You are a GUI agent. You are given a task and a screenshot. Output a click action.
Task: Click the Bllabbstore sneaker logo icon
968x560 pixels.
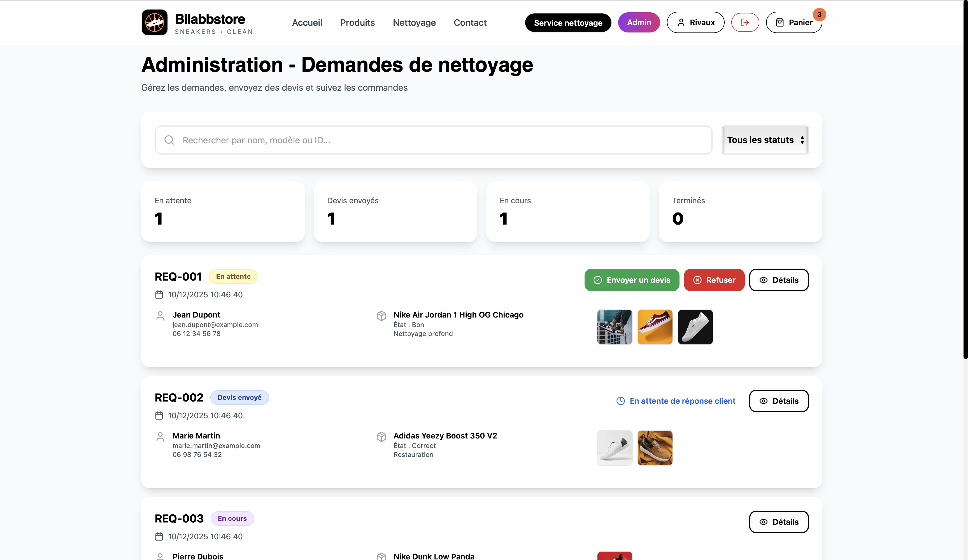click(154, 22)
